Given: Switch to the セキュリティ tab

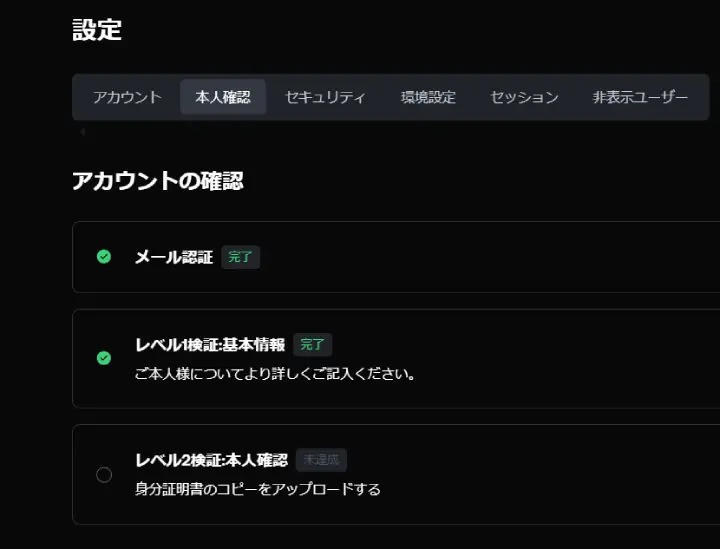Looking at the screenshot, I should 325,97.
